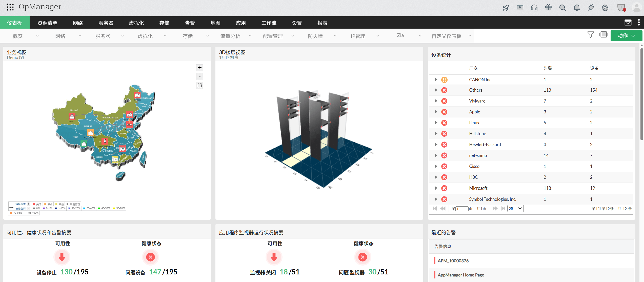Viewport: 644px width, 282px height.
Task: Click the purple 0-1% legend swatch
Action: point(44,208)
